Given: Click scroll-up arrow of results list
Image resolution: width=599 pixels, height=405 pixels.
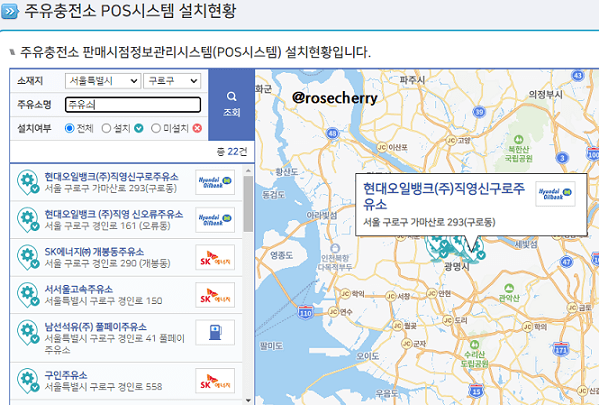Looking at the screenshot, I should [248, 170].
